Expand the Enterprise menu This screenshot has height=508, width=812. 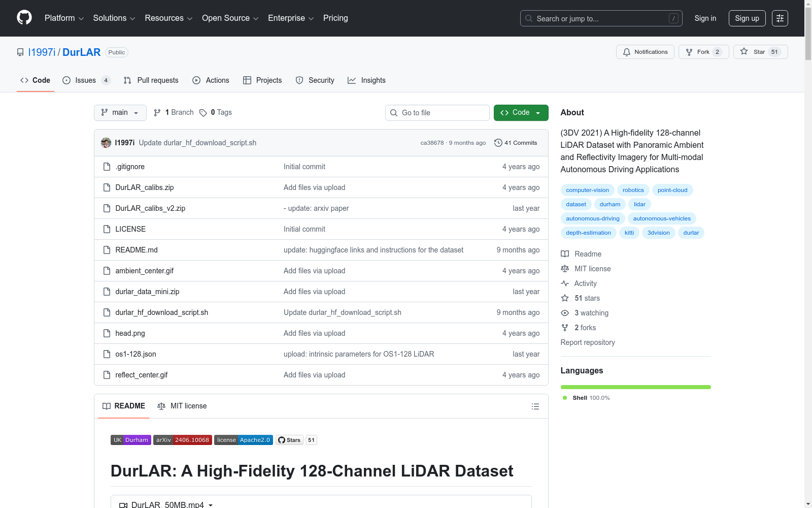291,18
